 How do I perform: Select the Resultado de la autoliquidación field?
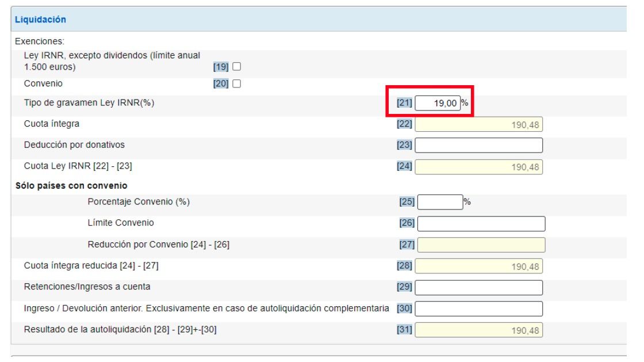pos(478,330)
